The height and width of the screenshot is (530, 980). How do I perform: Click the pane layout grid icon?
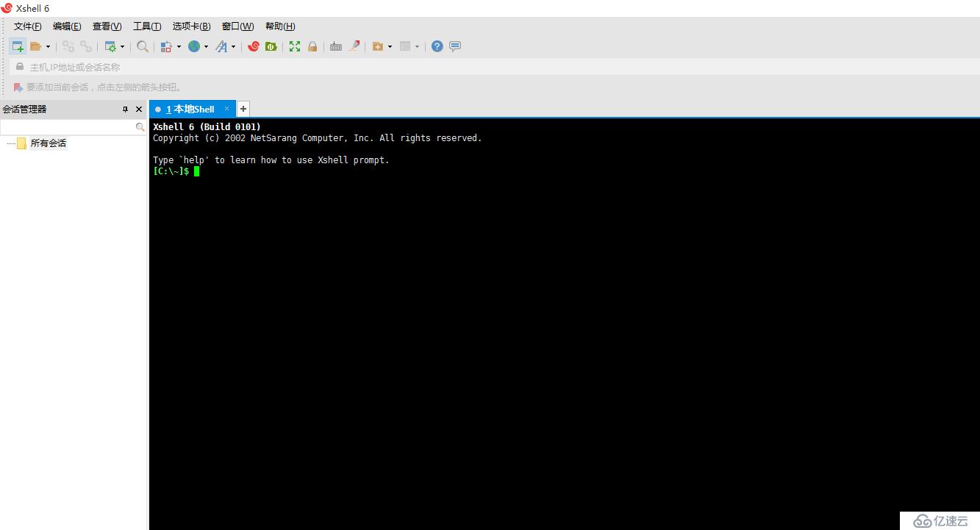405,46
